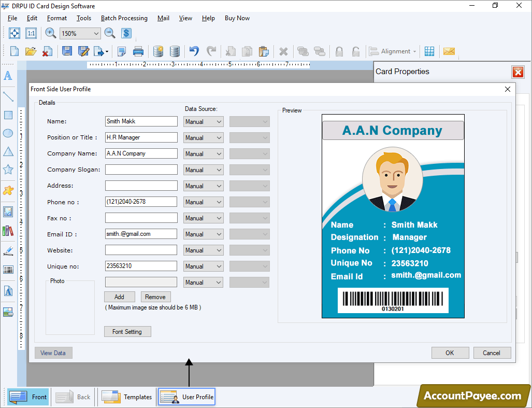Close the Front Side User Profile dialog
Screen dimensions: 532x408
(x=508, y=89)
